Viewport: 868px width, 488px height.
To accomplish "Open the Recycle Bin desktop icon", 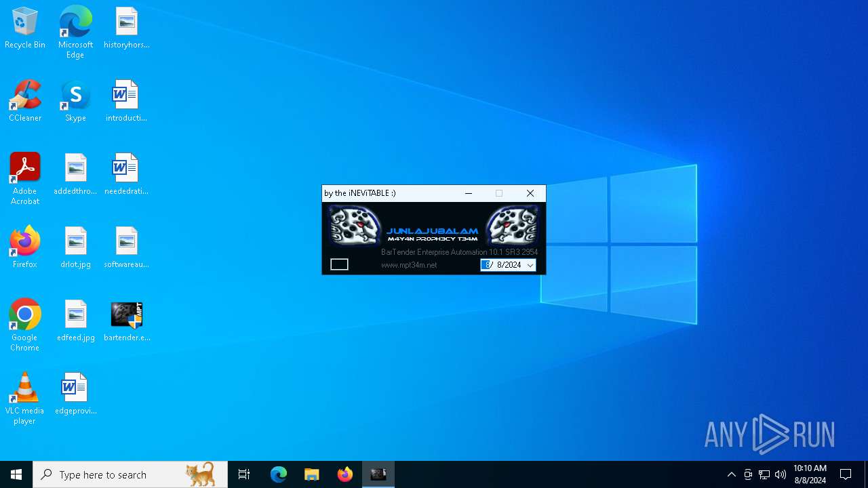I will 25,28.
